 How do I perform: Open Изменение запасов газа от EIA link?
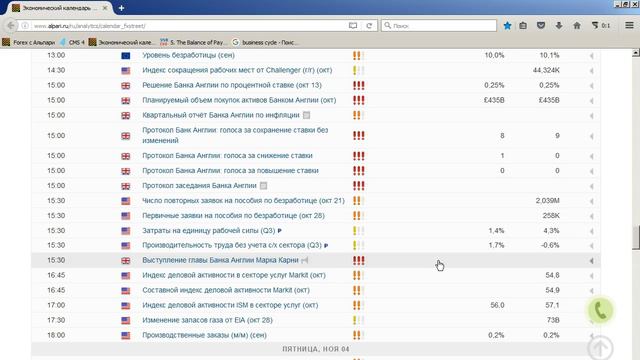(207, 320)
